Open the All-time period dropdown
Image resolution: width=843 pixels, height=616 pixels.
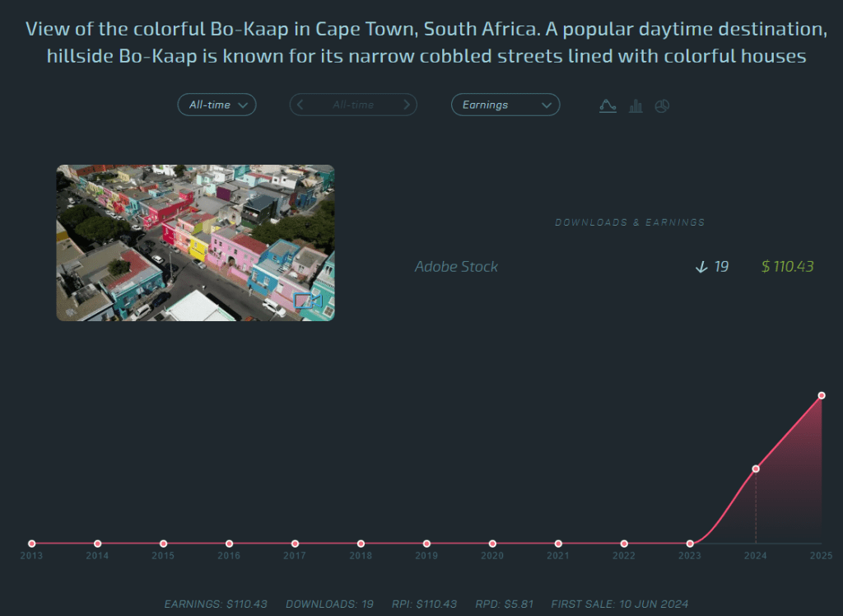[x=217, y=105]
